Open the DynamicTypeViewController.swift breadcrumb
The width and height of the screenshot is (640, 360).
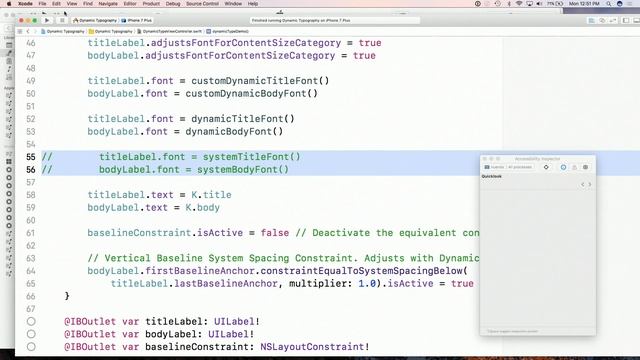170,31
